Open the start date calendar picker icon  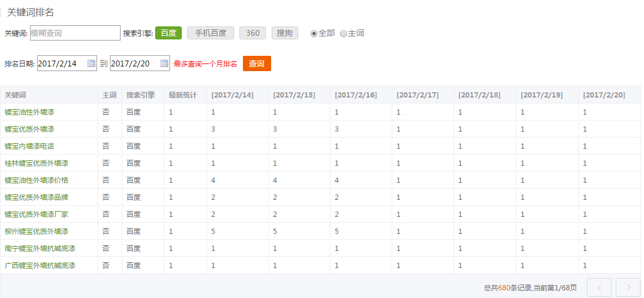click(91, 63)
